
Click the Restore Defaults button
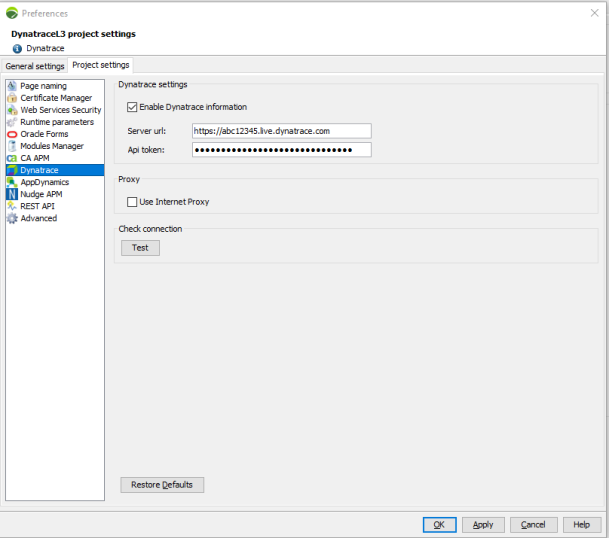coord(162,485)
